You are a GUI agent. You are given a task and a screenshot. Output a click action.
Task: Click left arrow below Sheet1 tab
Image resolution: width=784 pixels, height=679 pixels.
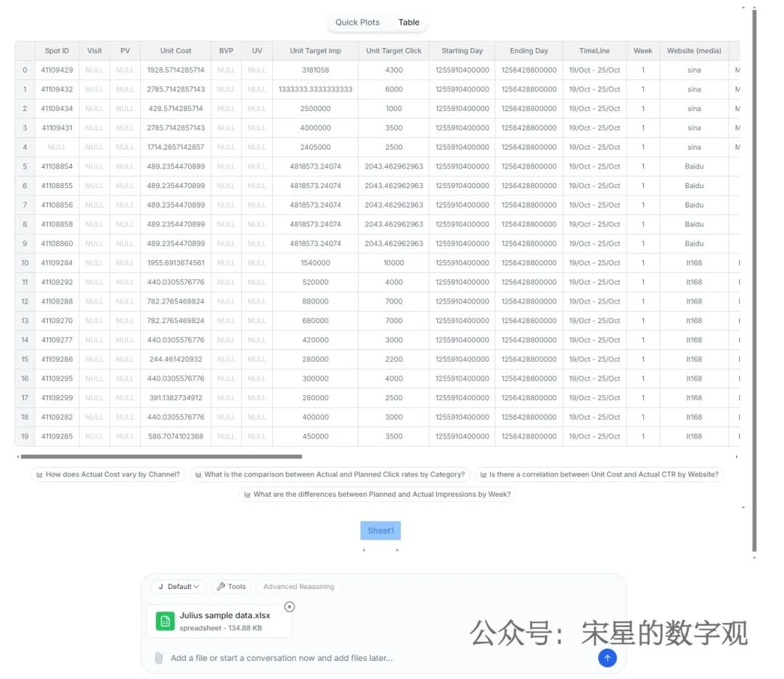tap(364, 550)
